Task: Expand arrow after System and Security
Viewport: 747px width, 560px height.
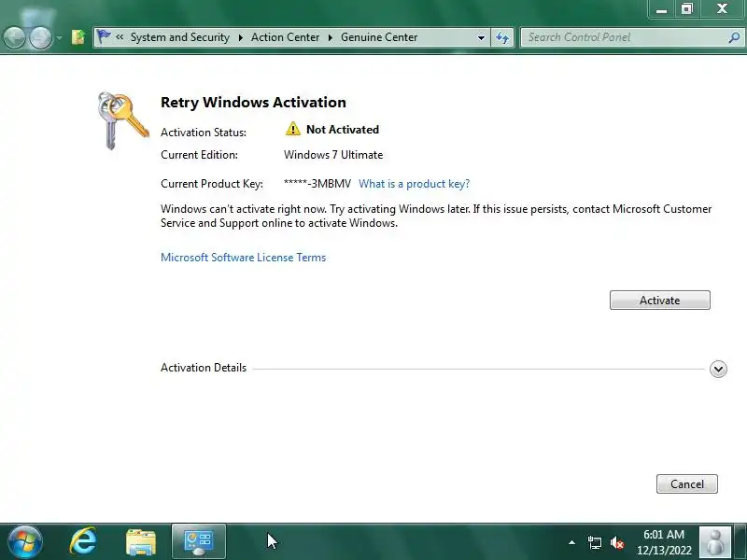Action: tap(241, 37)
